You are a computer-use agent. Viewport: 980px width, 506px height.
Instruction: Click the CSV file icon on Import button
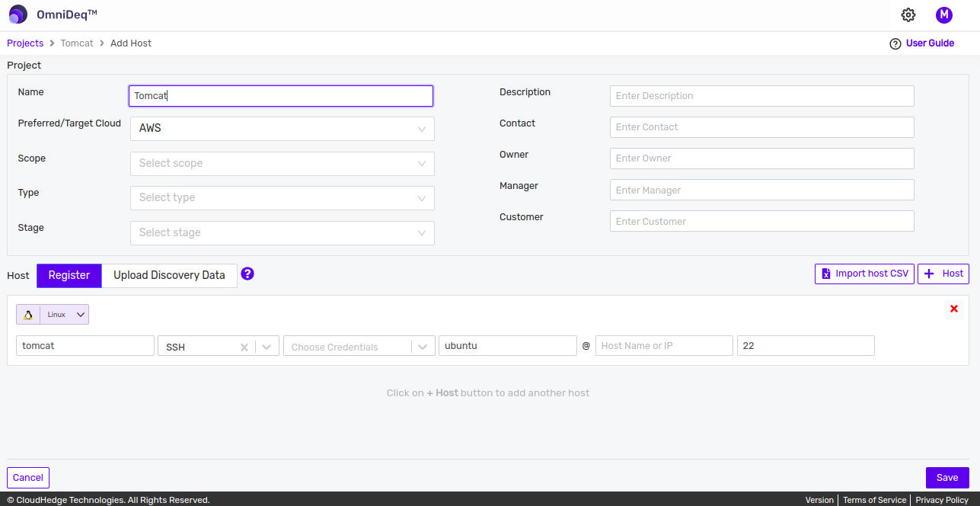click(825, 274)
